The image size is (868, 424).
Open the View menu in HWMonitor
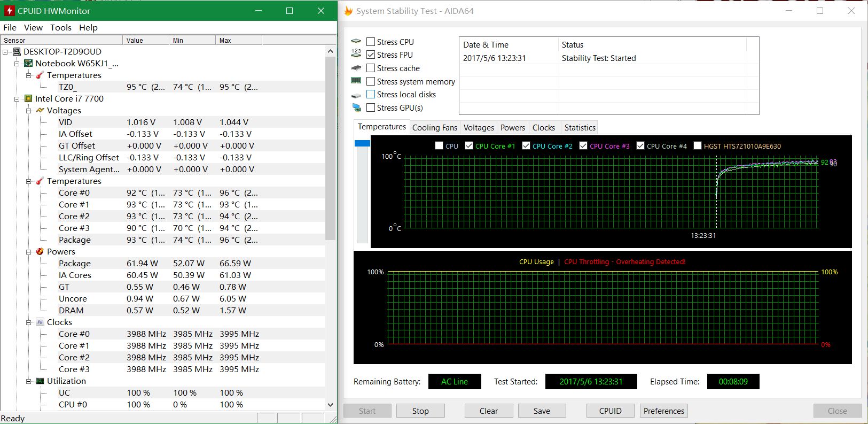pos(33,27)
